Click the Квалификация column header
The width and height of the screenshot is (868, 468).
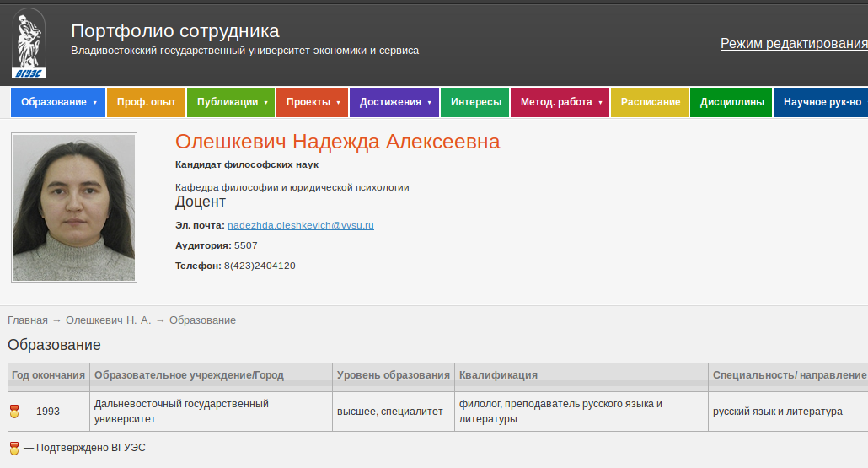[498, 375]
